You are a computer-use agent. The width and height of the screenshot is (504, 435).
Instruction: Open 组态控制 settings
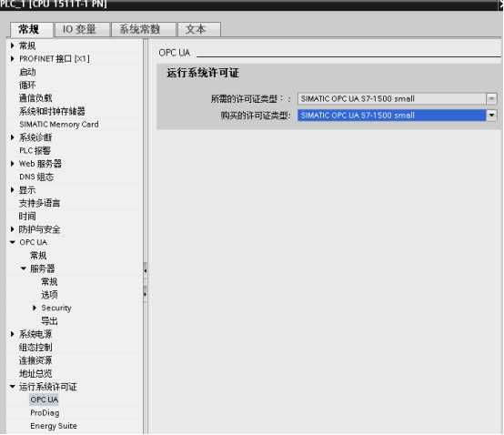coord(35,348)
